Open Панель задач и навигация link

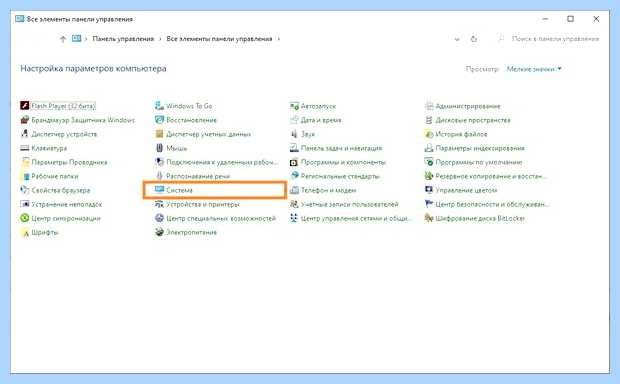(x=342, y=148)
